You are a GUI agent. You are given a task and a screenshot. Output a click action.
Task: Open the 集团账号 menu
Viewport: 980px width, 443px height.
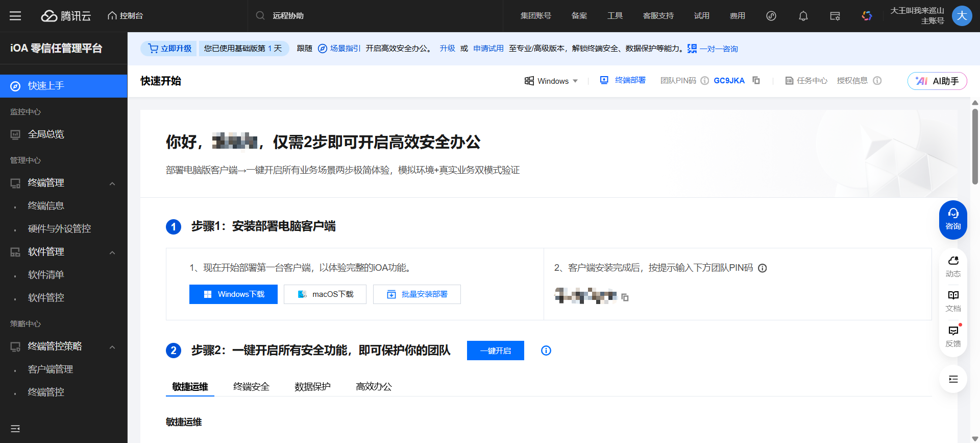(536, 16)
